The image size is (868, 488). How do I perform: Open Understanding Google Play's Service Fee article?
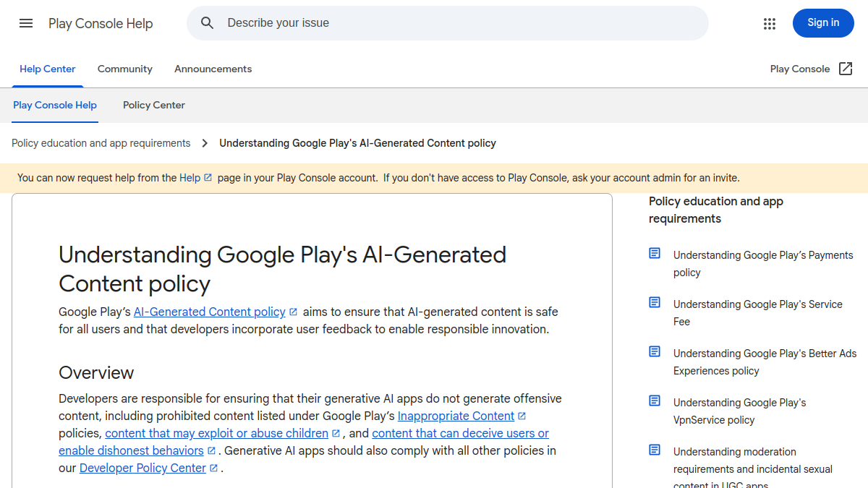[x=758, y=313]
